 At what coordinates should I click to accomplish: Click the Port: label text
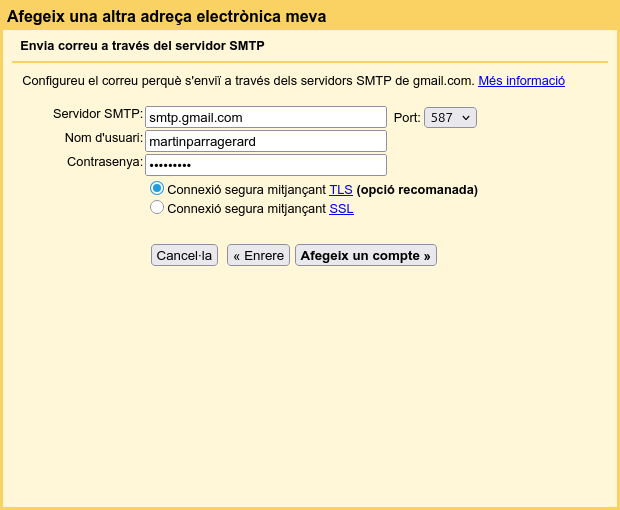pyautogui.click(x=407, y=118)
